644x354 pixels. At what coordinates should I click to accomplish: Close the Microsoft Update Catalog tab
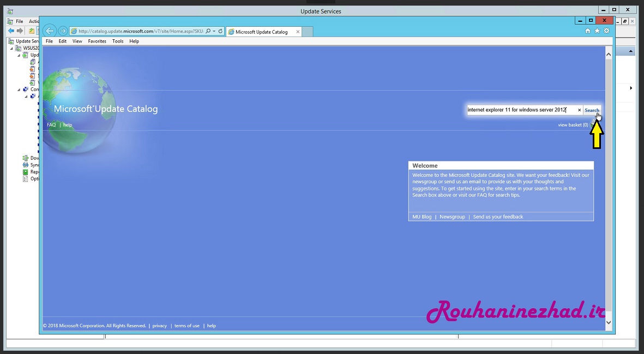(298, 32)
